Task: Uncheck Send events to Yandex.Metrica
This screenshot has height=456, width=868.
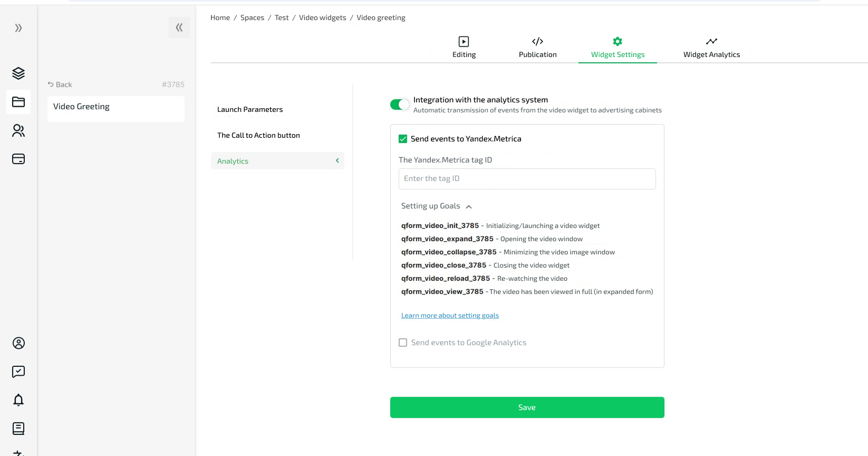Action: point(403,139)
